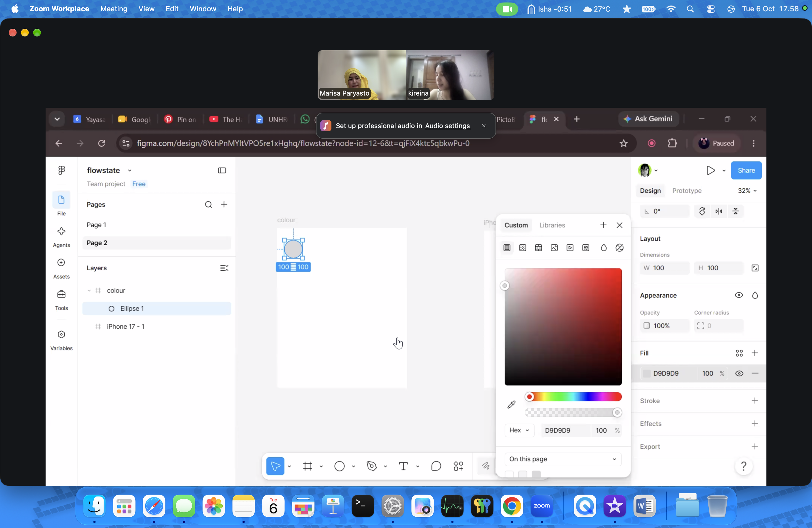This screenshot has height=528, width=812.
Task: Open the On this page dropdown
Action: click(563, 459)
